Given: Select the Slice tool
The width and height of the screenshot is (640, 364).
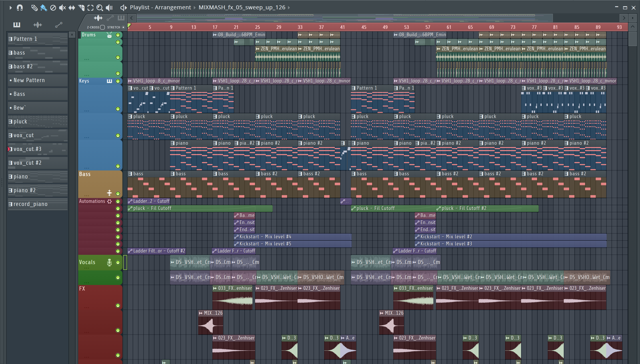Looking at the screenshot, I should 81,8.
